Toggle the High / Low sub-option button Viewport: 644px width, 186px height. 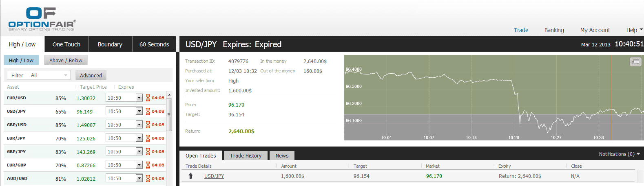pos(21,61)
